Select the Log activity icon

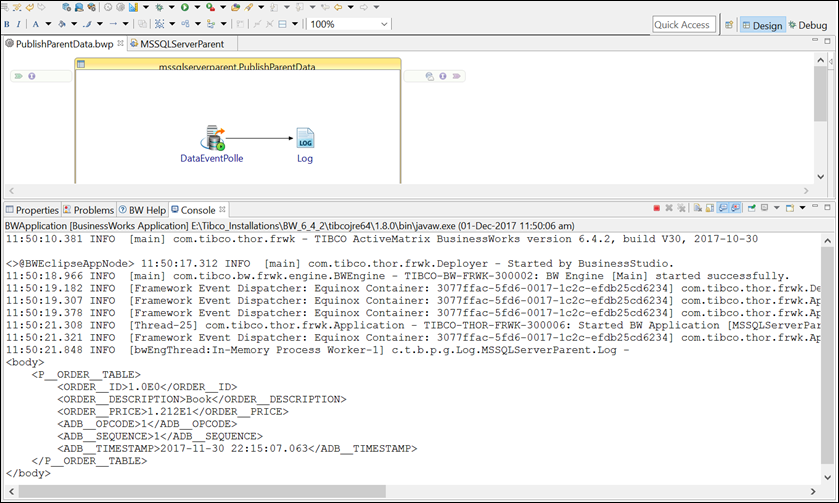click(x=305, y=138)
